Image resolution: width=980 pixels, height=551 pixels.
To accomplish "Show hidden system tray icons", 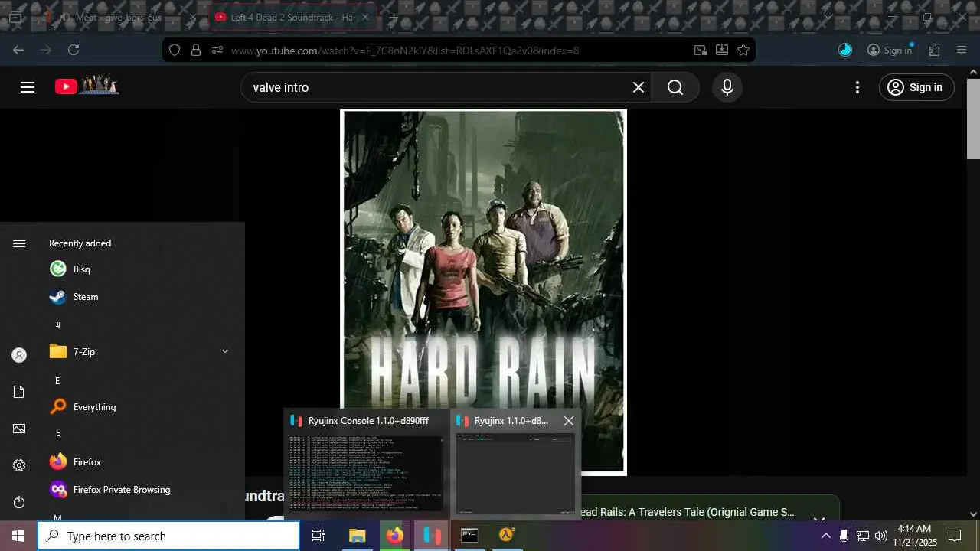I will pos(825,536).
